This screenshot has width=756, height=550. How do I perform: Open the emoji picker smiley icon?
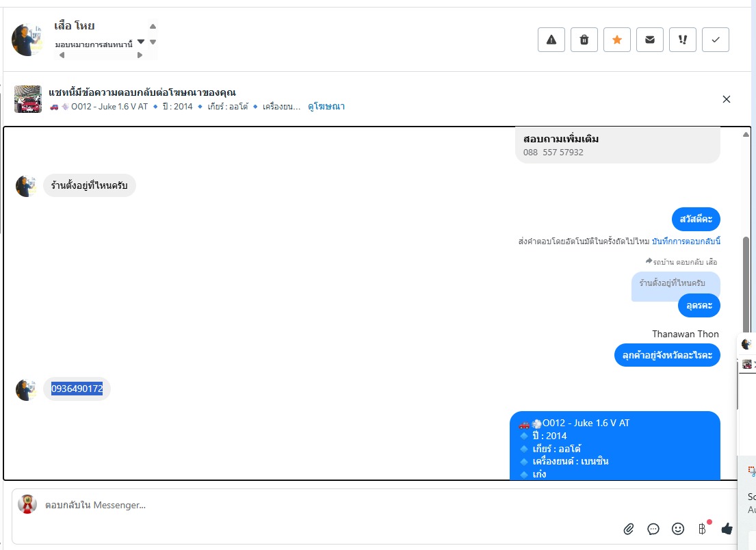[678, 529]
